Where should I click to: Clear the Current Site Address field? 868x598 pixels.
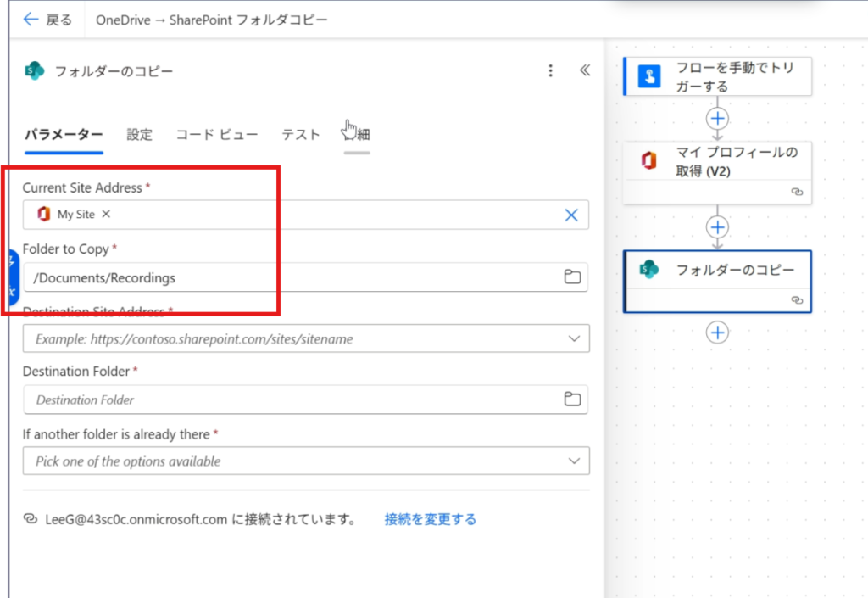571,215
